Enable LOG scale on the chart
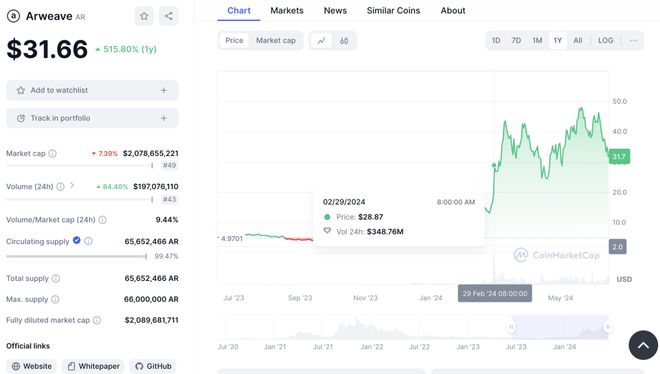This screenshot has width=660, height=374. click(606, 40)
